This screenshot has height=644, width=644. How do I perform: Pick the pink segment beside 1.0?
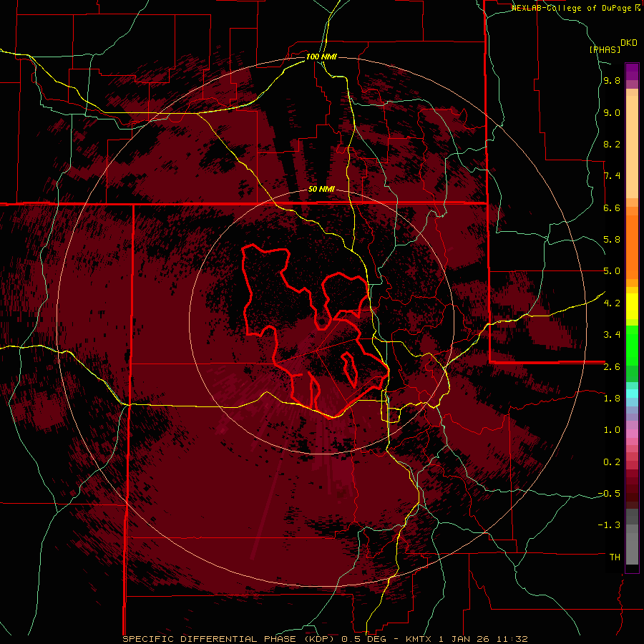pyautogui.click(x=632, y=434)
